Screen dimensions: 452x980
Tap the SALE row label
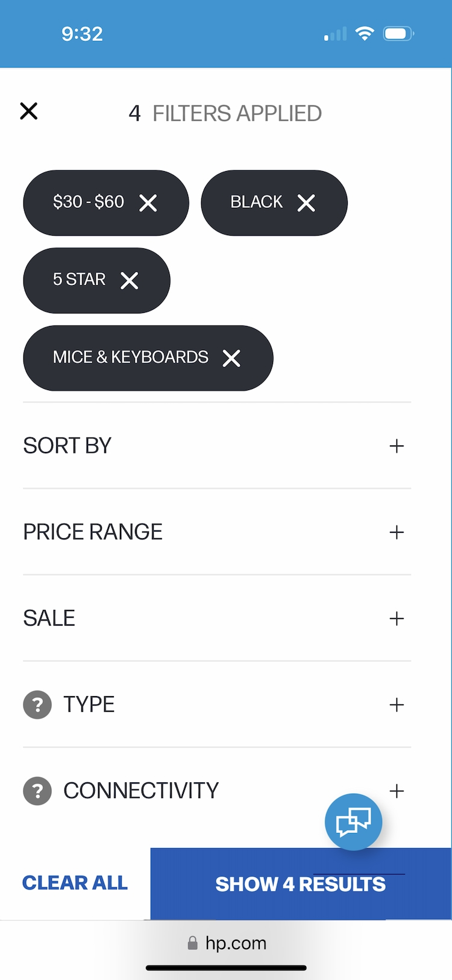tap(49, 618)
